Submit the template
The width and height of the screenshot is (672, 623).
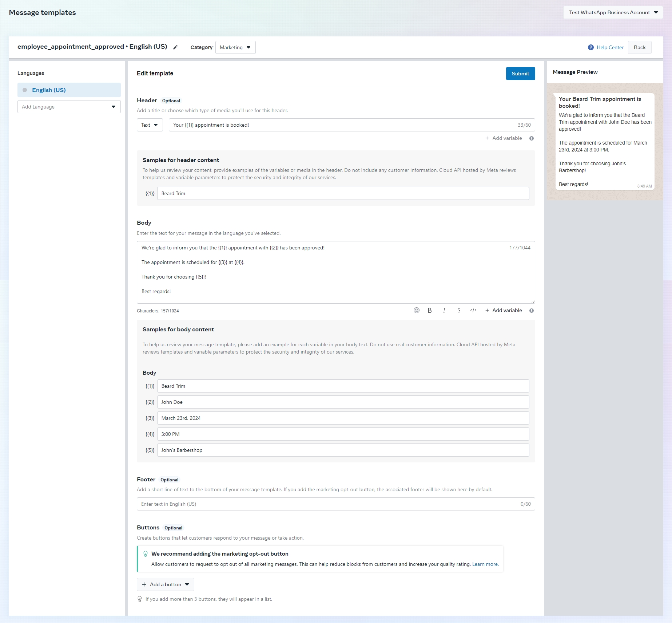tap(520, 74)
